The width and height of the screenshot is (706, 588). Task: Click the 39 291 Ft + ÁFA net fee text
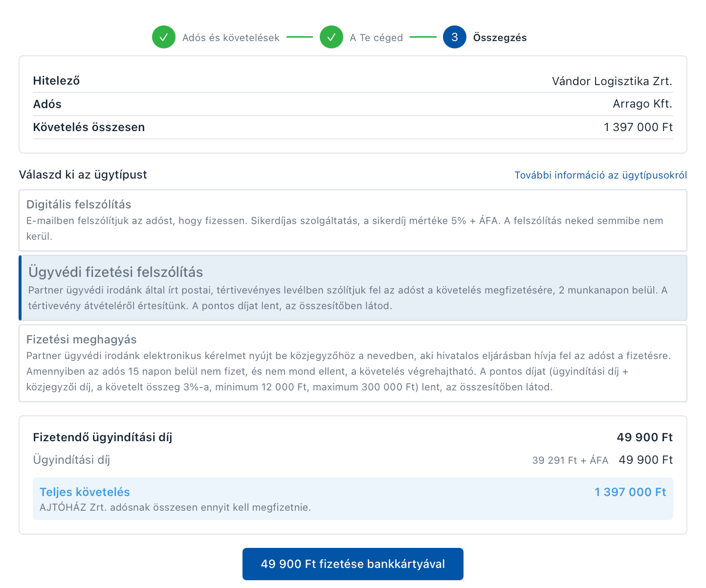coord(570,460)
